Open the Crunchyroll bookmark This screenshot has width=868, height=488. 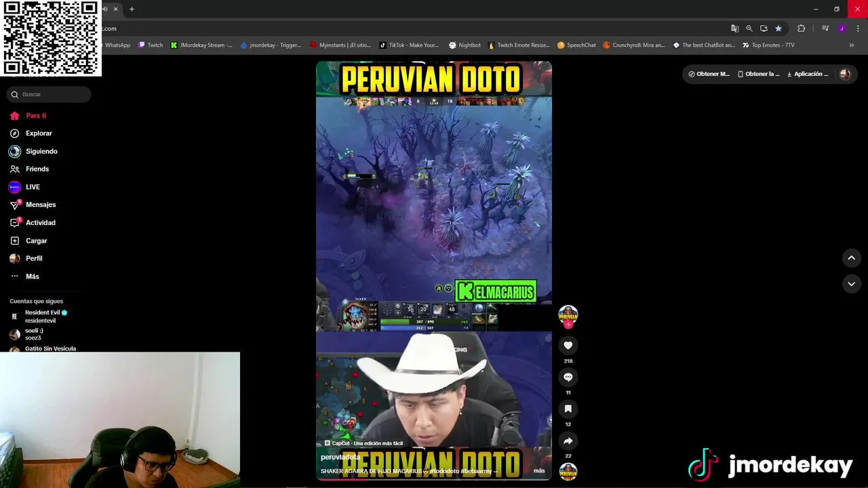pos(634,45)
